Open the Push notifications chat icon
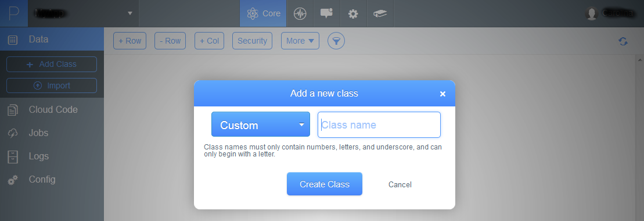The height and width of the screenshot is (221, 644). [326, 13]
